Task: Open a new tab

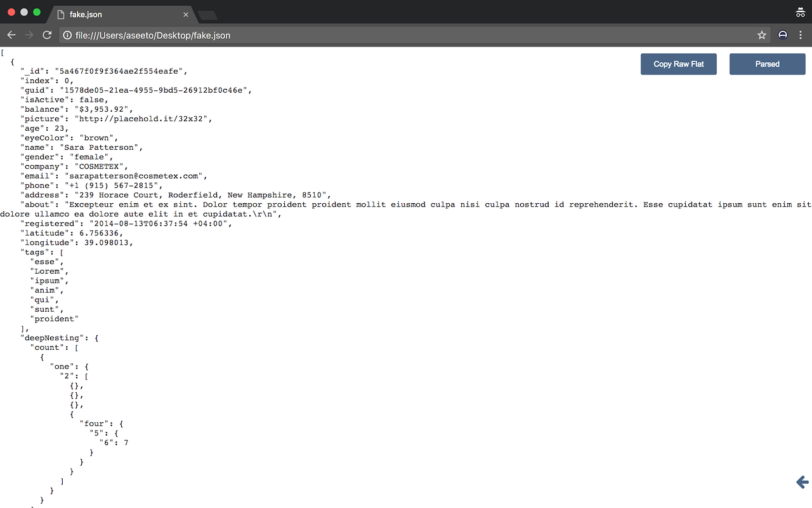Action: click(x=207, y=15)
